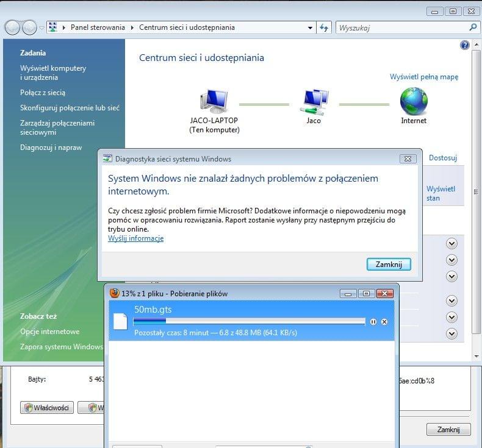Image resolution: width=482 pixels, height=448 pixels.
Task: Open the address bar history dropdown arrow
Action: [310, 27]
